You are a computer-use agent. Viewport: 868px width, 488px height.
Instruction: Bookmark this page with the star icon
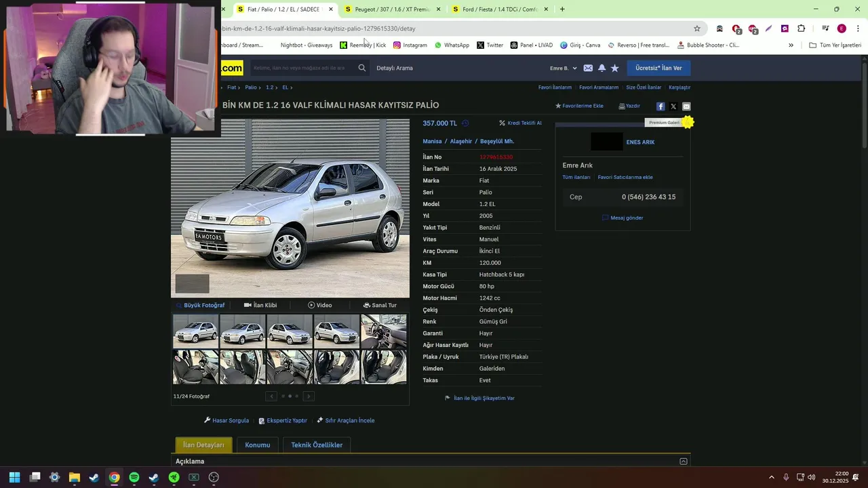point(697,28)
